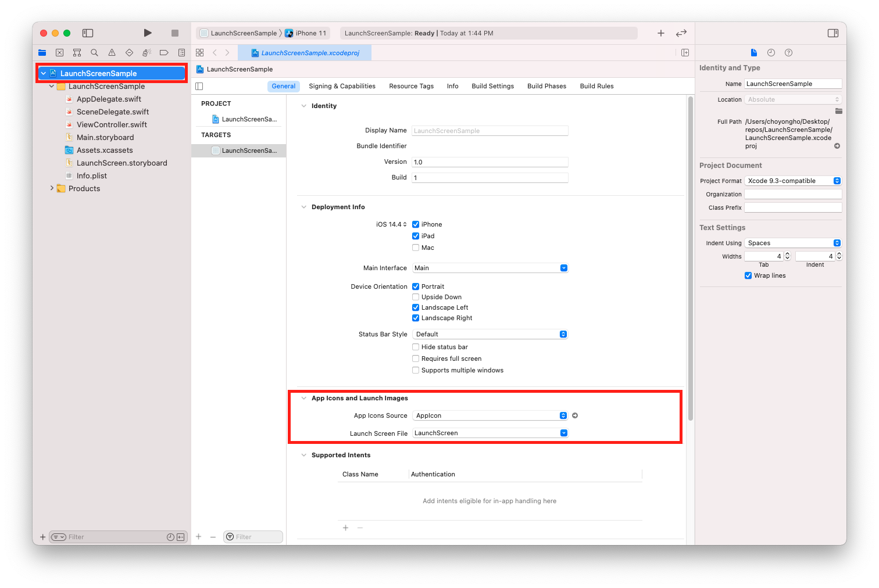Toggle code review arrows button
The width and height of the screenshot is (879, 588).
click(681, 33)
